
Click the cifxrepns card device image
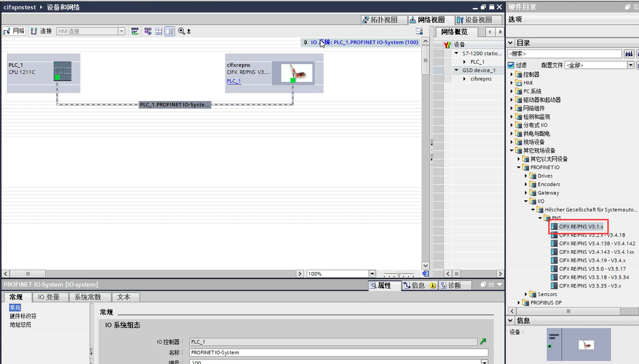tap(297, 73)
